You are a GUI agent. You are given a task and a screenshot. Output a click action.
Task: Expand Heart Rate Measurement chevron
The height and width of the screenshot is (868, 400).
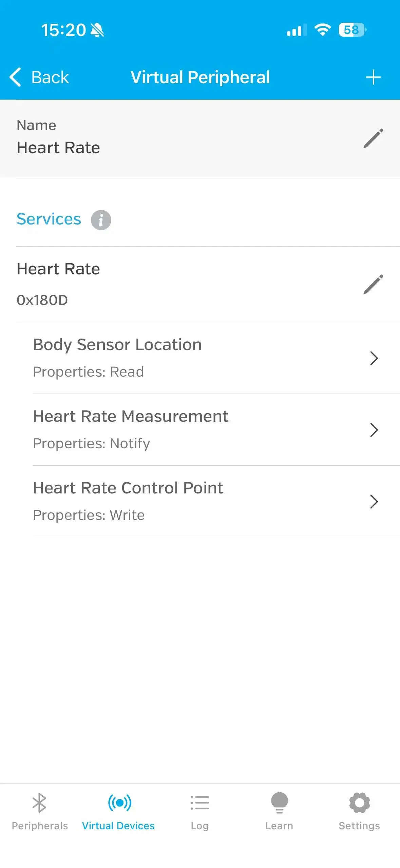(374, 430)
